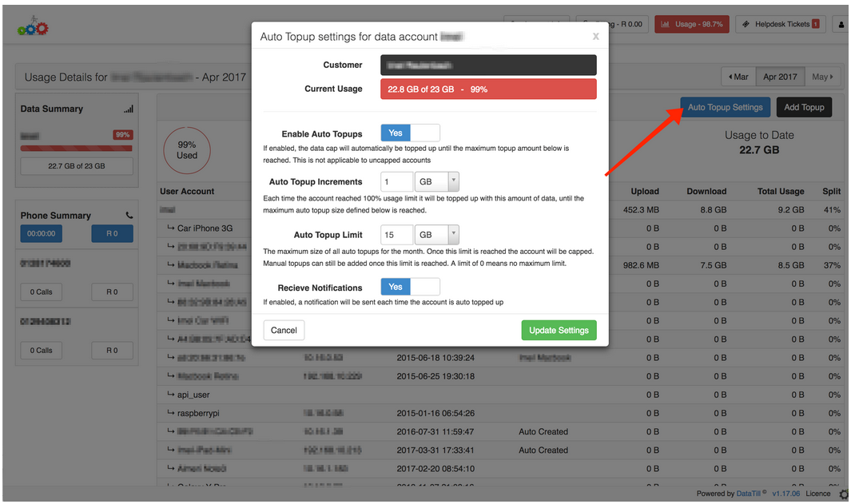Select the Apr 2017 month tab

pyautogui.click(x=780, y=77)
